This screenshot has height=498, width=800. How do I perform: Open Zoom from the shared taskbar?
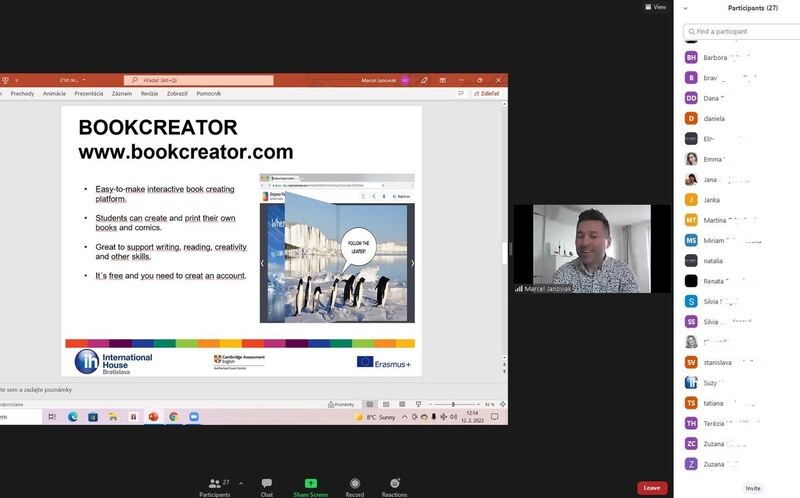194,417
